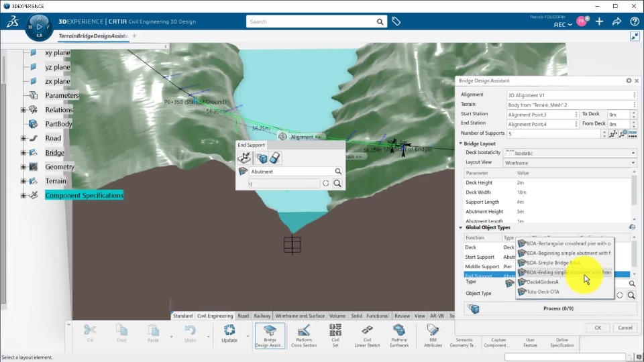Viewport: 644px width, 362px height.
Task: Expand the Geometry tree node
Action: [23, 167]
